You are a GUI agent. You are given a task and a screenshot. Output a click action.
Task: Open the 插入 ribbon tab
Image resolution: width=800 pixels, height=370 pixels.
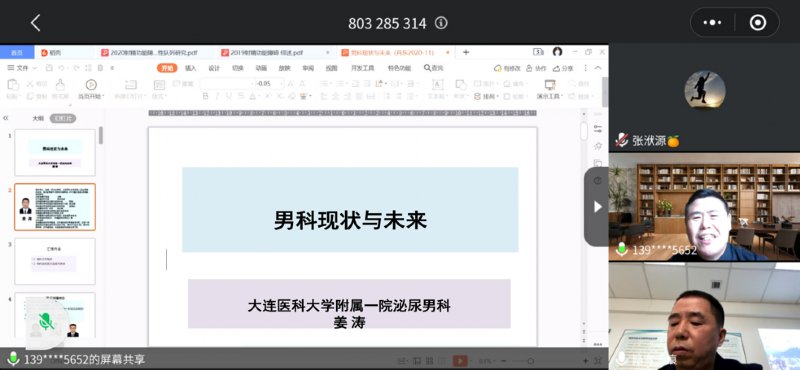pyautogui.click(x=191, y=68)
